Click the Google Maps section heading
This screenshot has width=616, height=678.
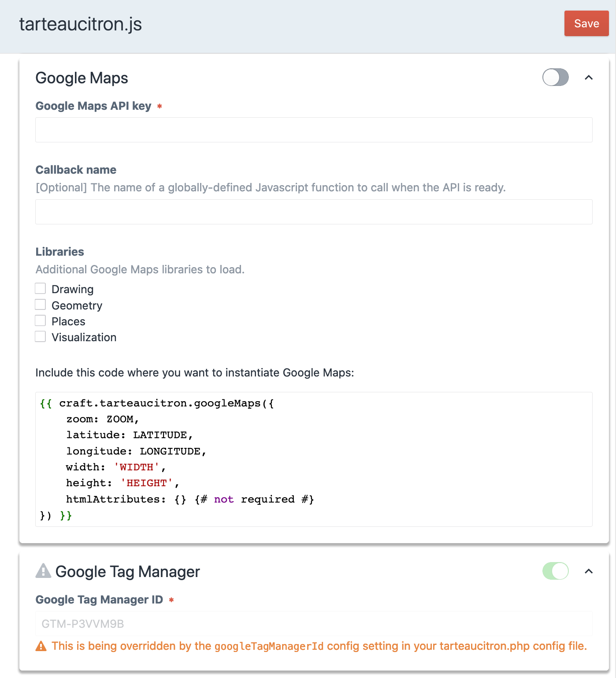click(82, 78)
